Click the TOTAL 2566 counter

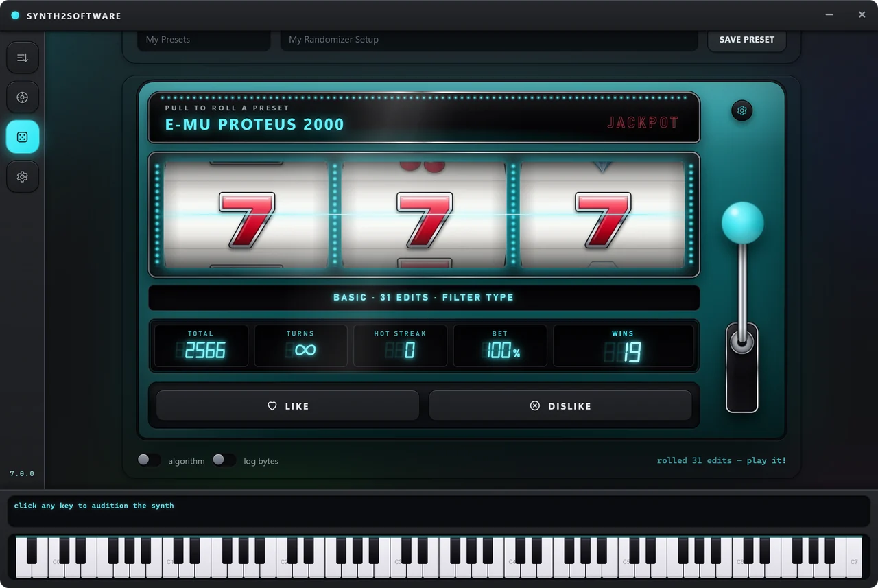pyautogui.click(x=201, y=346)
